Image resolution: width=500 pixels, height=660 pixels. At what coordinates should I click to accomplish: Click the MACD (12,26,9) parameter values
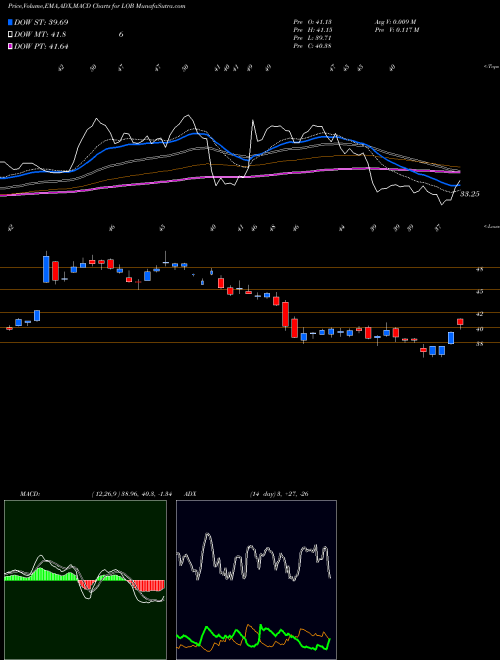(x=131, y=494)
